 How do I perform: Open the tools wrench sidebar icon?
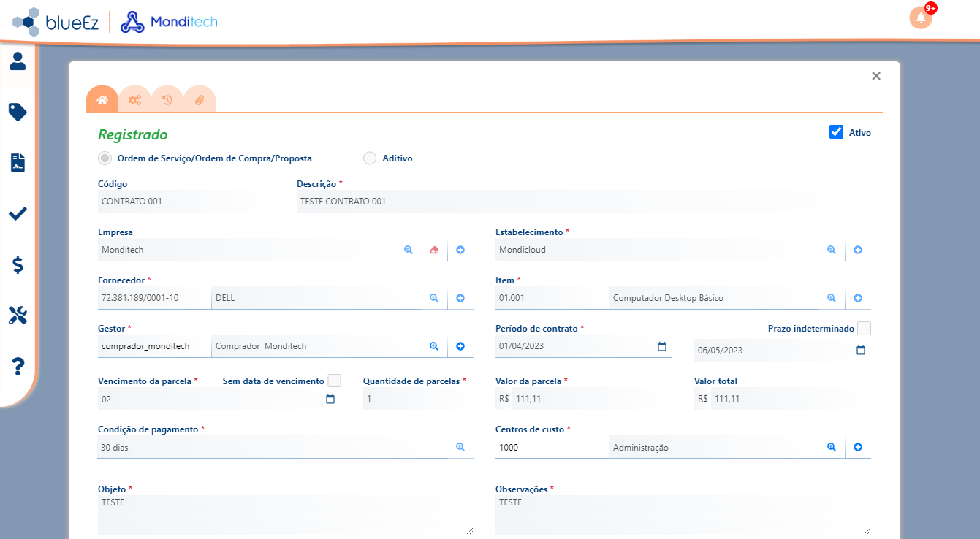[18, 316]
